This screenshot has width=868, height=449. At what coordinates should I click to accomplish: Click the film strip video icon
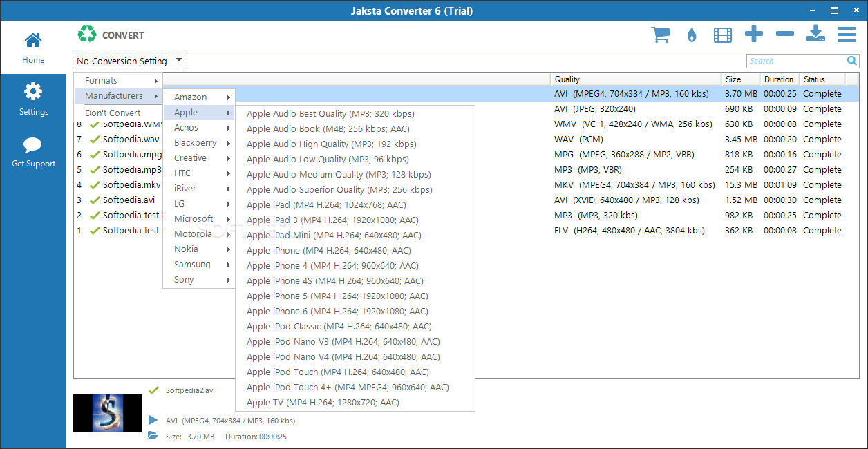click(723, 35)
